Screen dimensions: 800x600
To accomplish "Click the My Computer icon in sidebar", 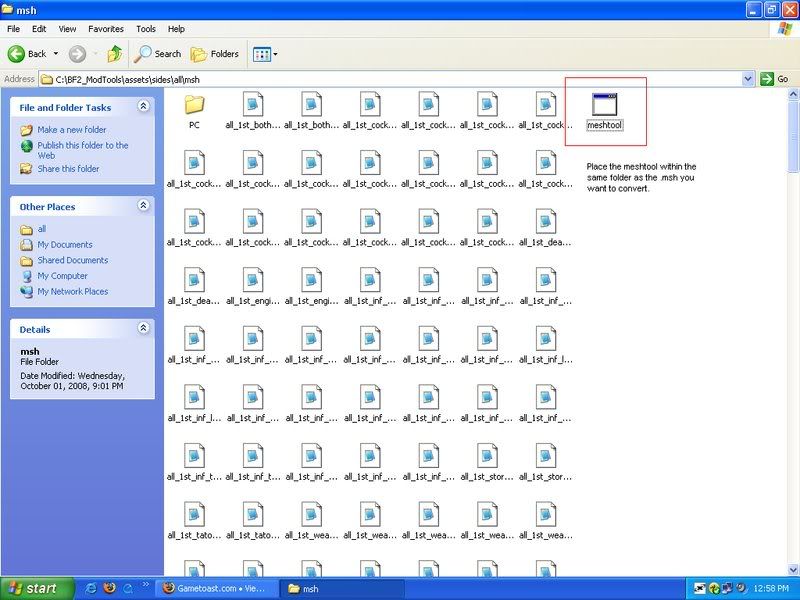I will click(27, 276).
